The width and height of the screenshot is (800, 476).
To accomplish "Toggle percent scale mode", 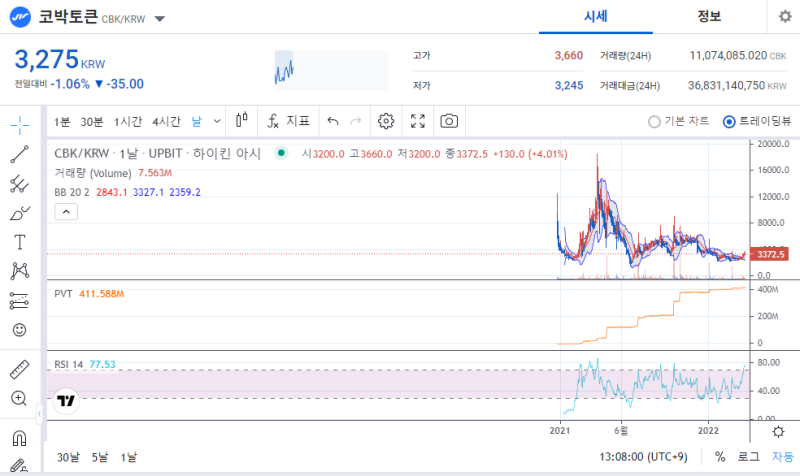I will pyautogui.click(x=720, y=457).
